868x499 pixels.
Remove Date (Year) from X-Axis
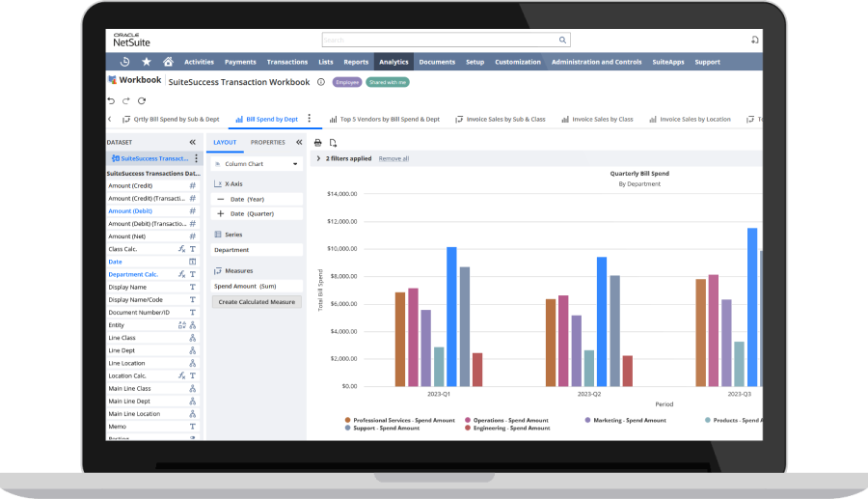221,199
